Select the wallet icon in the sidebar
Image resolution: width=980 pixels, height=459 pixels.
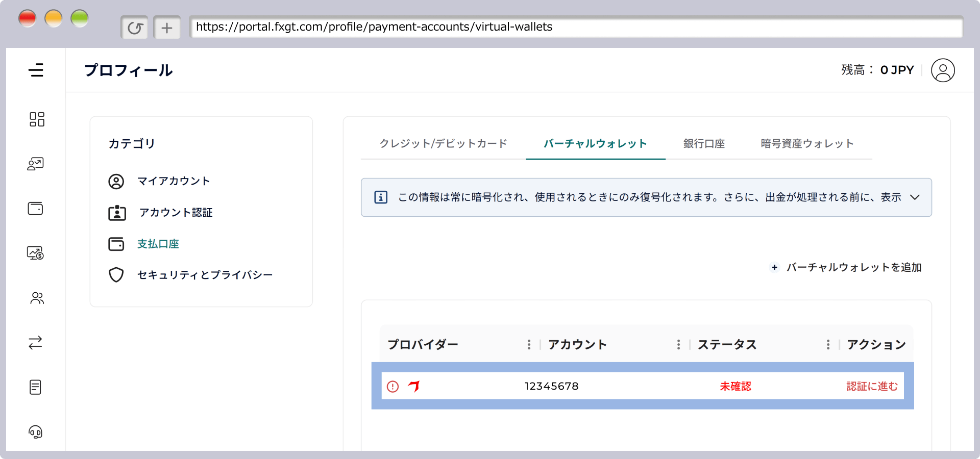pyautogui.click(x=35, y=208)
